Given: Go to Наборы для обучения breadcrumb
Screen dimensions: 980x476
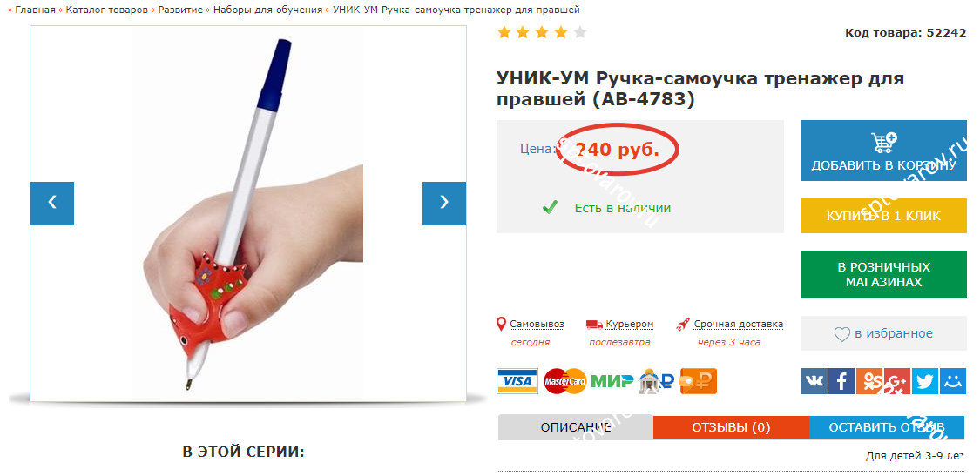Looking at the screenshot, I should [268, 10].
